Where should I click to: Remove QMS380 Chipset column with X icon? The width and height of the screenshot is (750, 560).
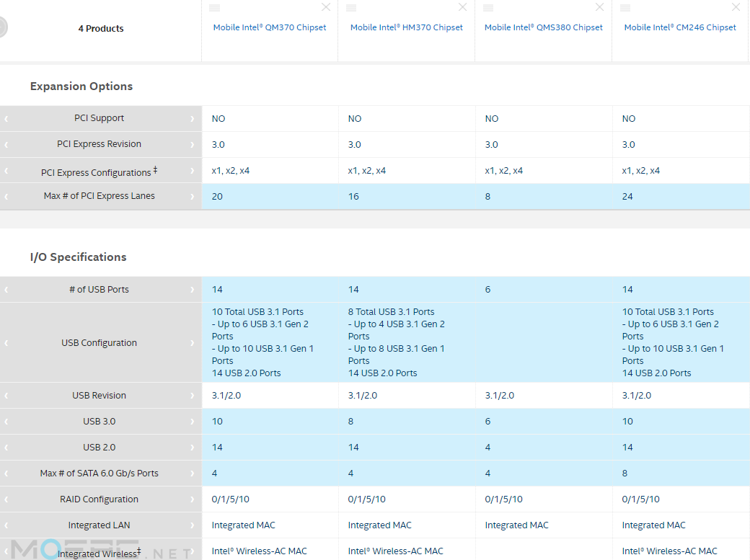click(599, 7)
